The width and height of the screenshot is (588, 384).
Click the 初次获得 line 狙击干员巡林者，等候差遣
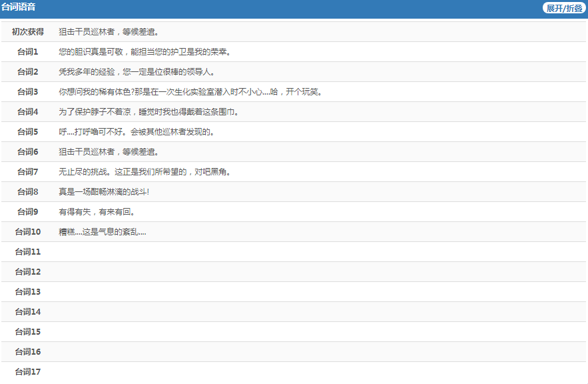click(109, 32)
